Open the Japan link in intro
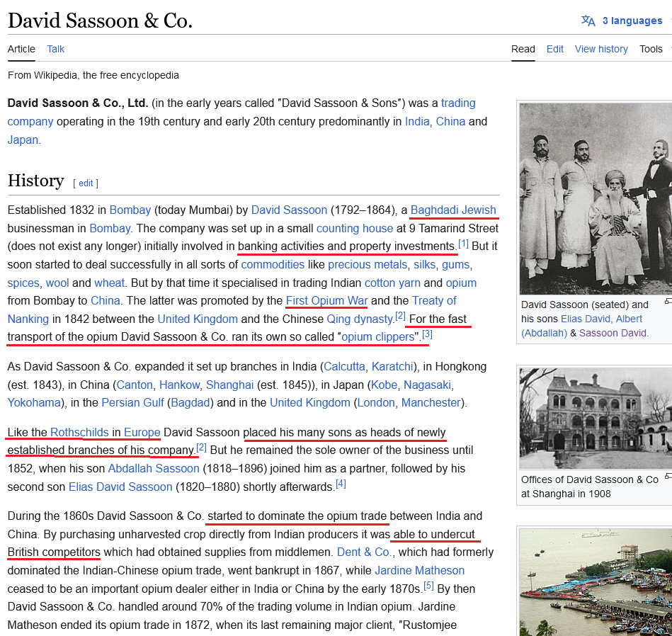672x636 pixels. point(23,140)
